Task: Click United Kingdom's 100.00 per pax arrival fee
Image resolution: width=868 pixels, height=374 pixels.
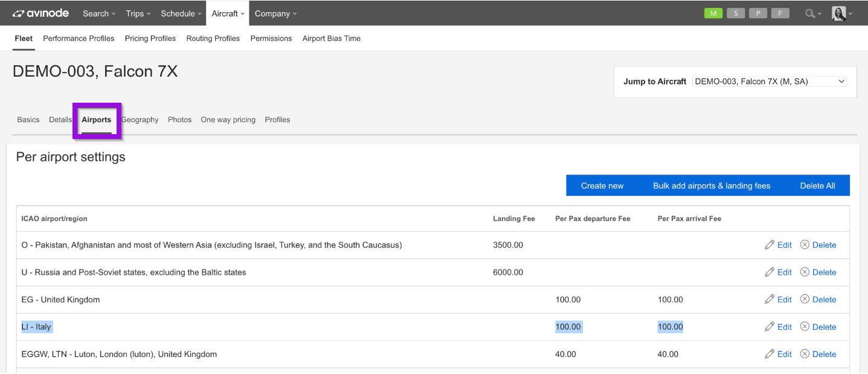Action: tap(670, 299)
